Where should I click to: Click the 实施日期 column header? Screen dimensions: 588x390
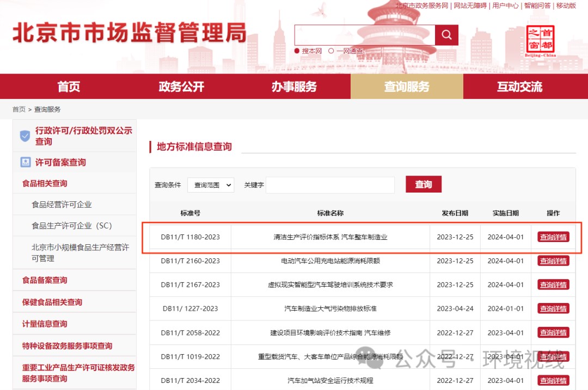coord(505,213)
